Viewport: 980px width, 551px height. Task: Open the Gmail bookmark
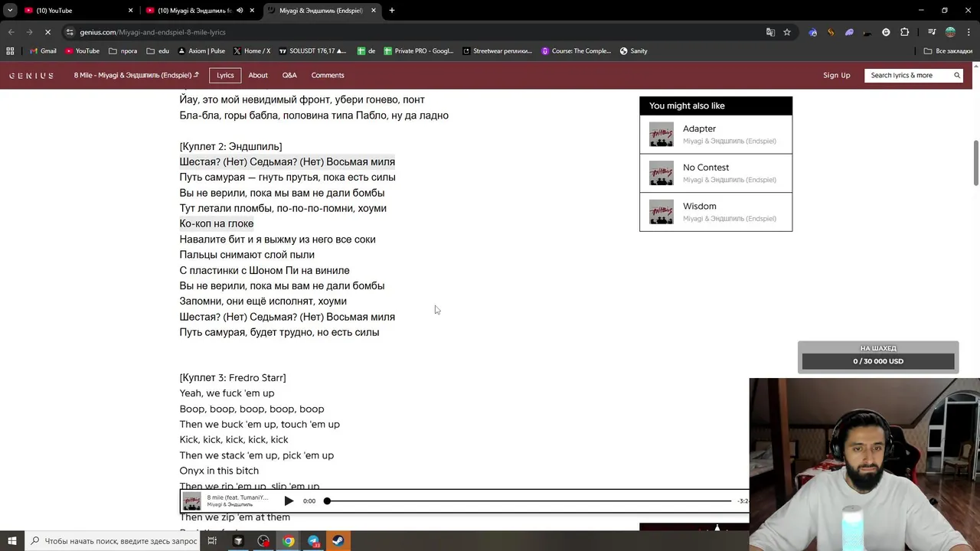pos(43,51)
